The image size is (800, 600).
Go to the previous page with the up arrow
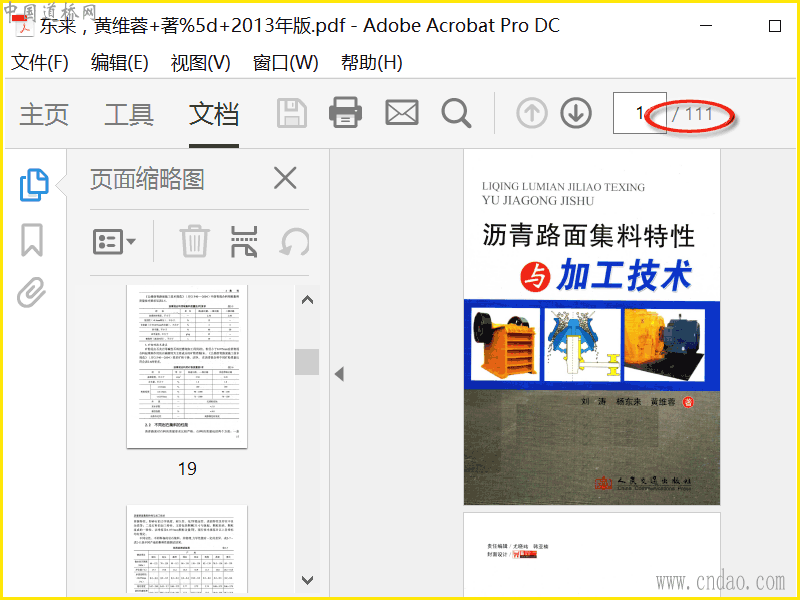(532, 113)
